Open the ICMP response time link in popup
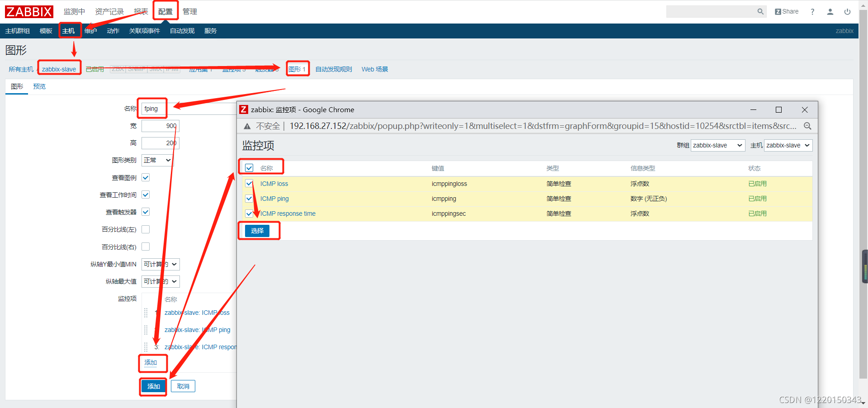This screenshot has height=408, width=868. point(288,213)
